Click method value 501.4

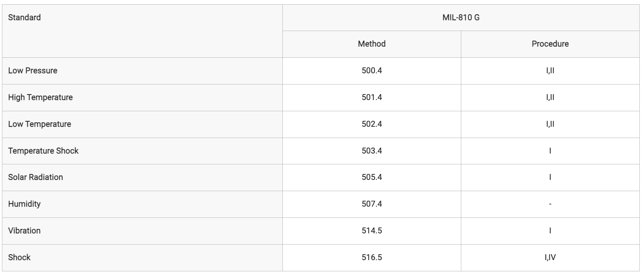pyautogui.click(x=372, y=97)
